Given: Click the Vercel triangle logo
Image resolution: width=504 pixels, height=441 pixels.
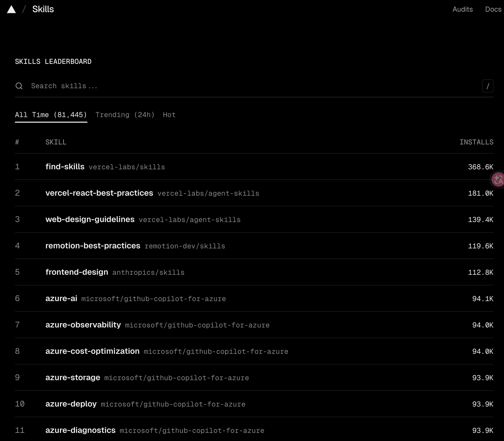Looking at the screenshot, I should pos(11,10).
